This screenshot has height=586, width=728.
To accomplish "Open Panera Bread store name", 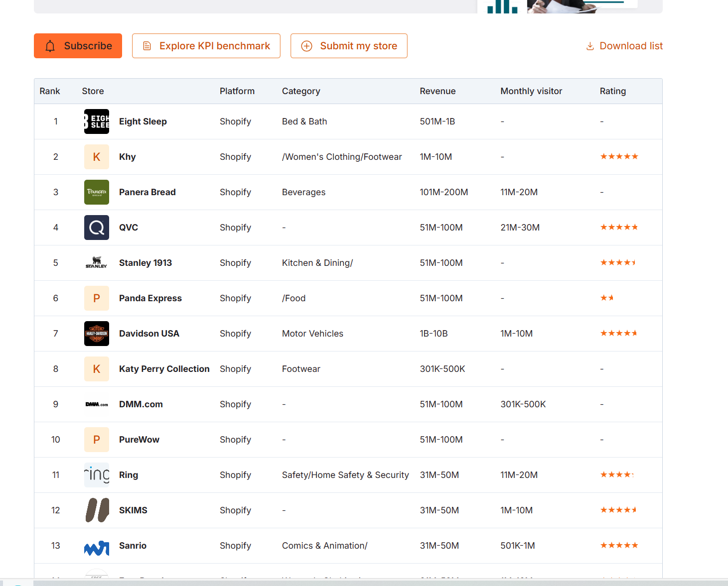I will (147, 192).
